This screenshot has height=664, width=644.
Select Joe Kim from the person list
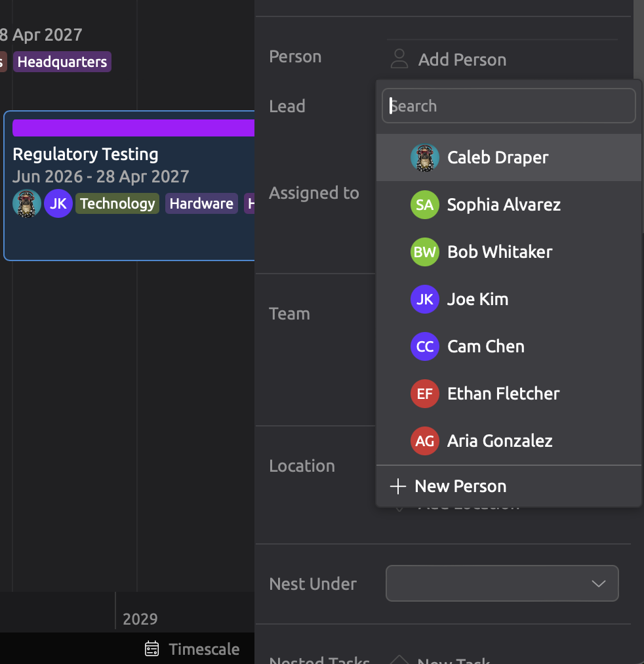[x=477, y=299]
